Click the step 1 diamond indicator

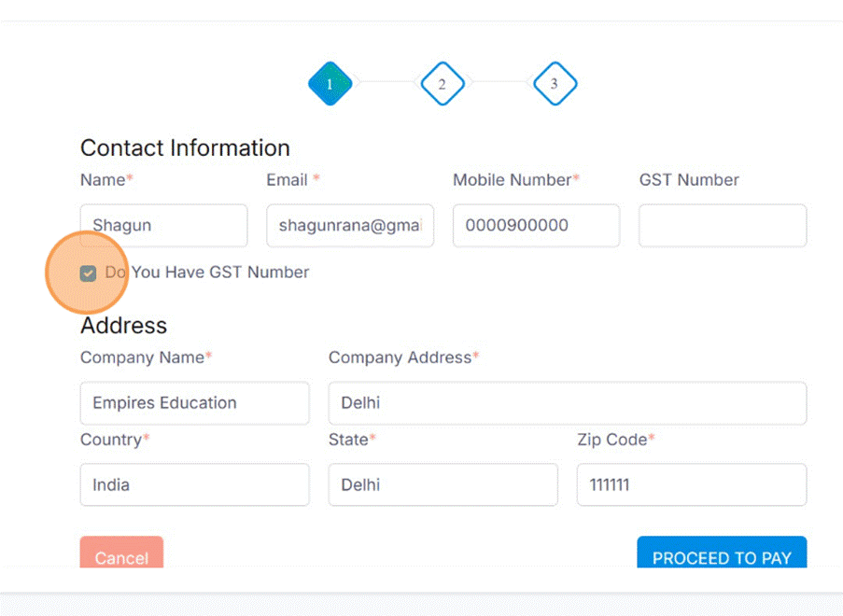pyautogui.click(x=330, y=84)
